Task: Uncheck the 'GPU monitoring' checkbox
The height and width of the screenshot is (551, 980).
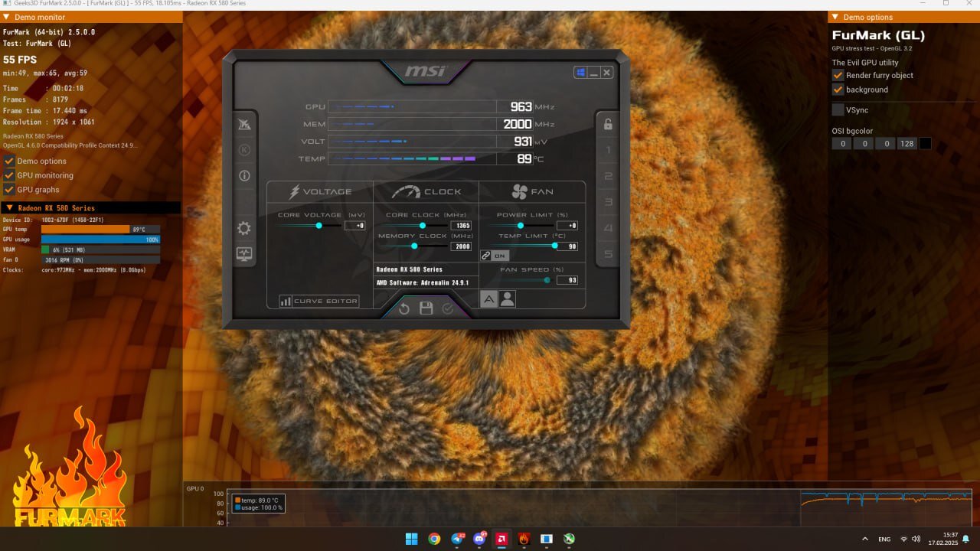Action: (x=9, y=175)
